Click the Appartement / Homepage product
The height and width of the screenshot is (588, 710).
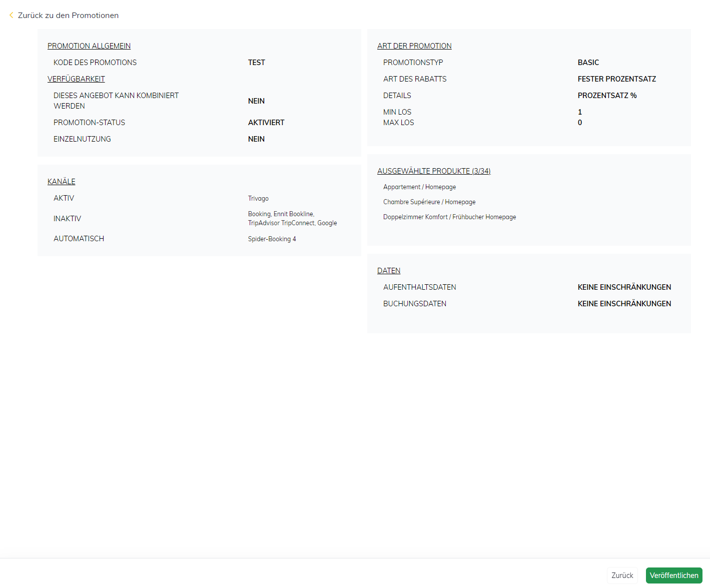tap(419, 187)
